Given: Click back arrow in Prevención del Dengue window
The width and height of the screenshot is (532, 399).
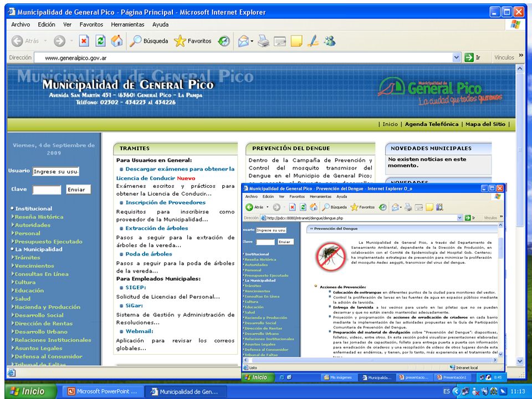Looking at the screenshot, I should click(x=249, y=207).
